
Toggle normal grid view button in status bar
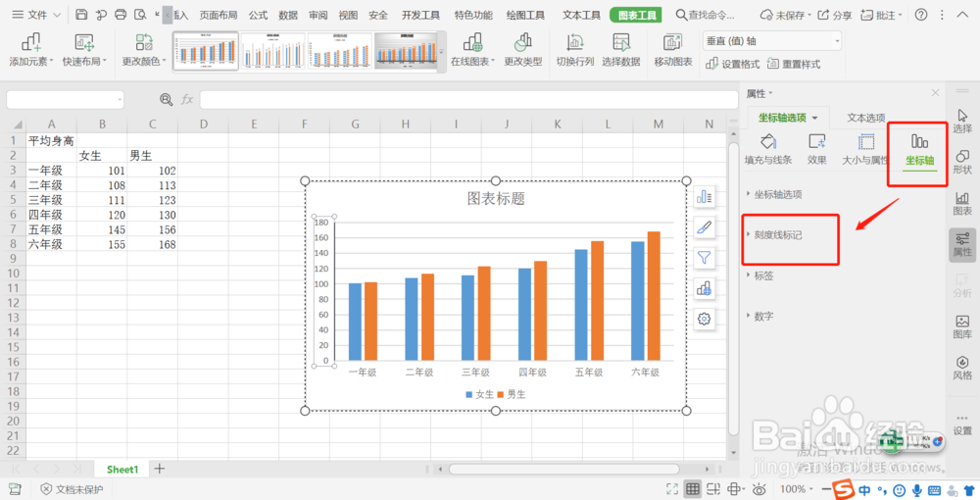(692, 489)
